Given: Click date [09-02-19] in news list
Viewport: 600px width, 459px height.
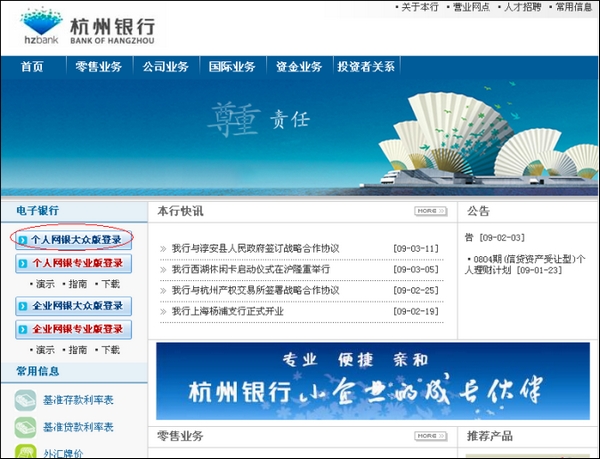Looking at the screenshot, I should tap(416, 311).
